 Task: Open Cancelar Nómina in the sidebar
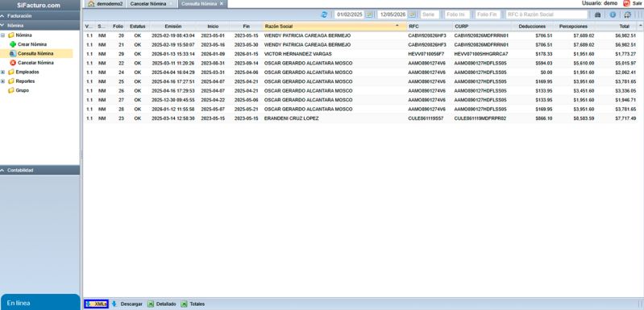(35, 63)
